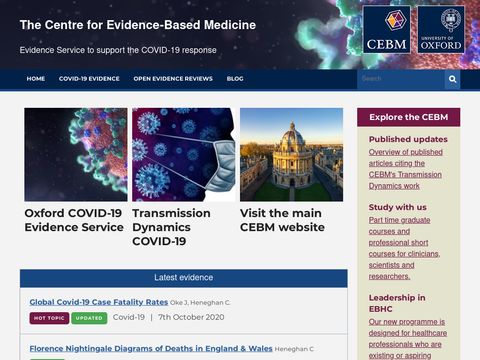Open the COVID-19 EVIDENCE menu item
The image size is (480, 360).
(x=89, y=79)
